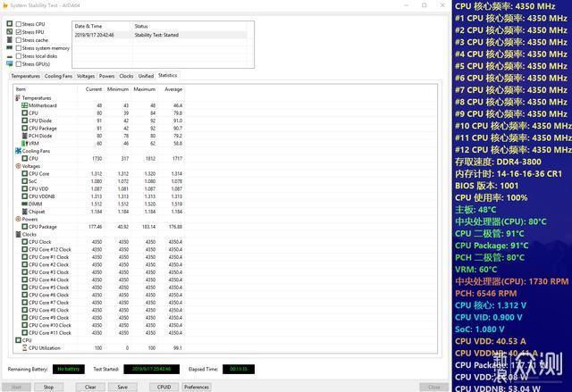Click the DIMM voltage icon
The width and height of the screenshot is (572, 392).
tap(24, 204)
